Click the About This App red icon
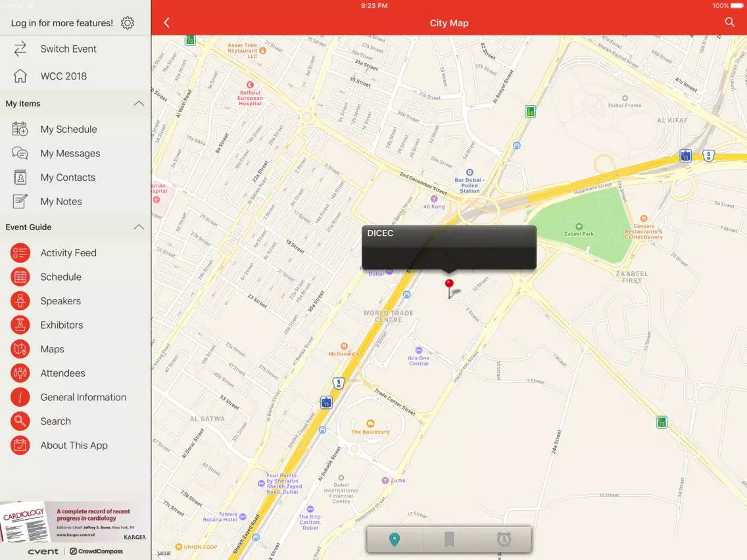 coord(20,445)
